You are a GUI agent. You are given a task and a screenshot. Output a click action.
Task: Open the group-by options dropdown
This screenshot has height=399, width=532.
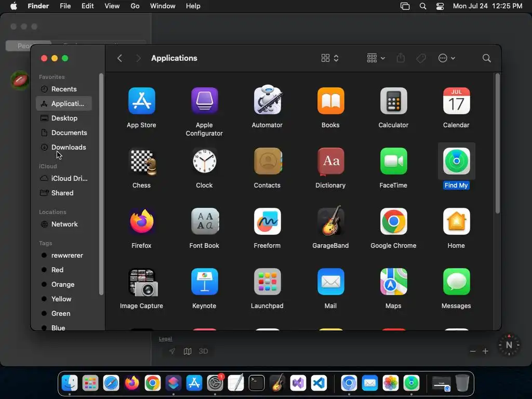[376, 58]
